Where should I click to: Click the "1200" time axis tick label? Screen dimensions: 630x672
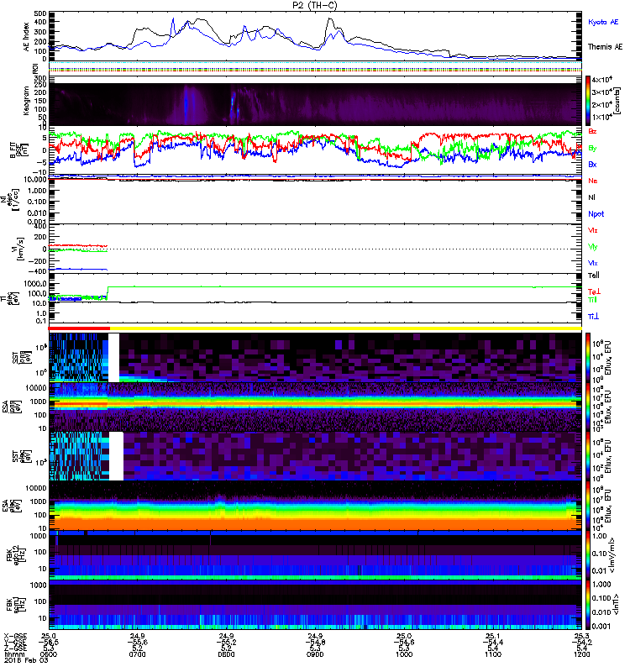(x=581, y=654)
